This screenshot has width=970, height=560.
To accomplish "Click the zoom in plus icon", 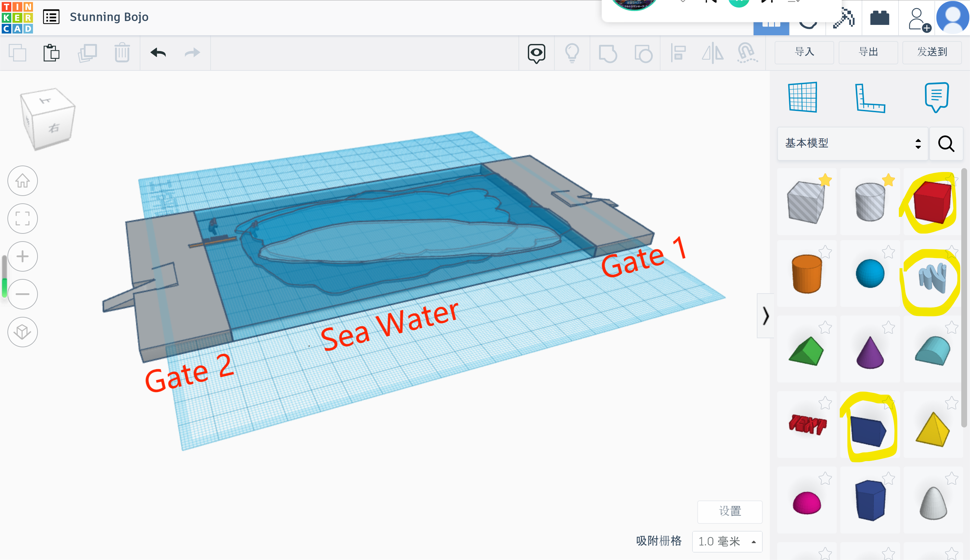I will tap(22, 256).
